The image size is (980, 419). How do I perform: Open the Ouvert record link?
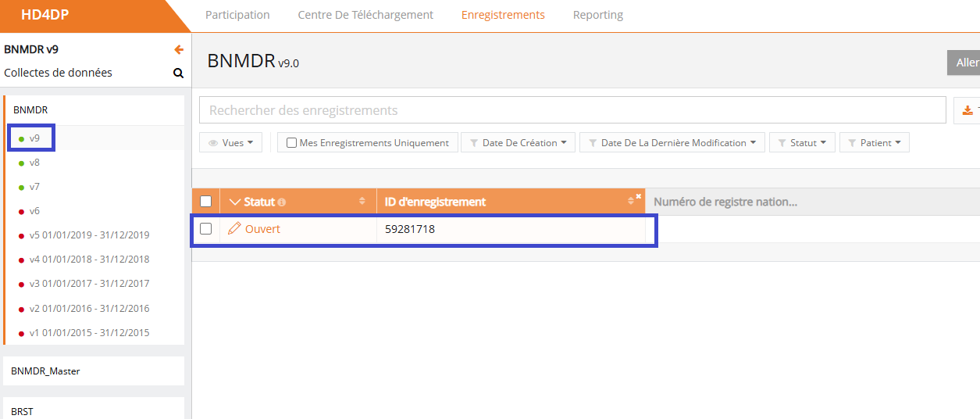point(262,229)
